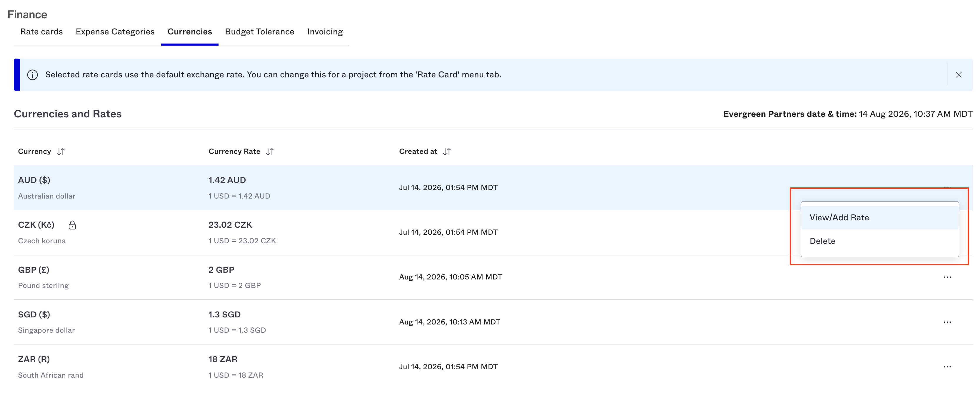
Task: Open the Invoicing tab
Action: point(325,31)
